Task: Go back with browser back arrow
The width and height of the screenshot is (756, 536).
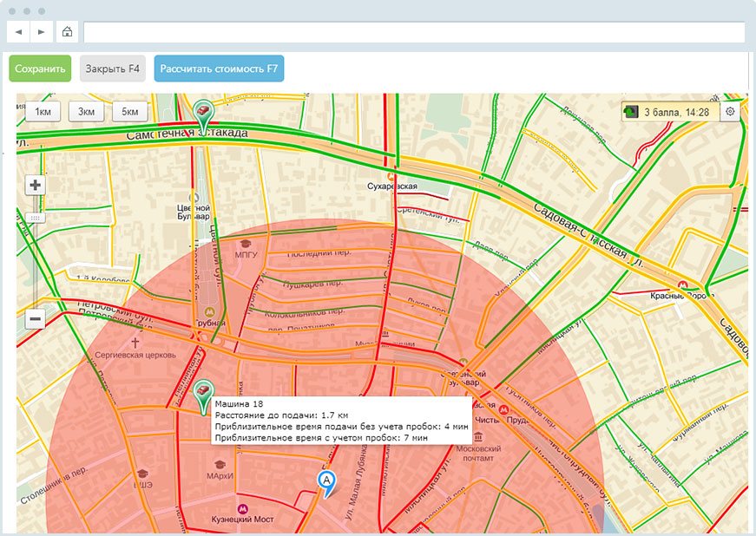Action: click(x=18, y=32)
